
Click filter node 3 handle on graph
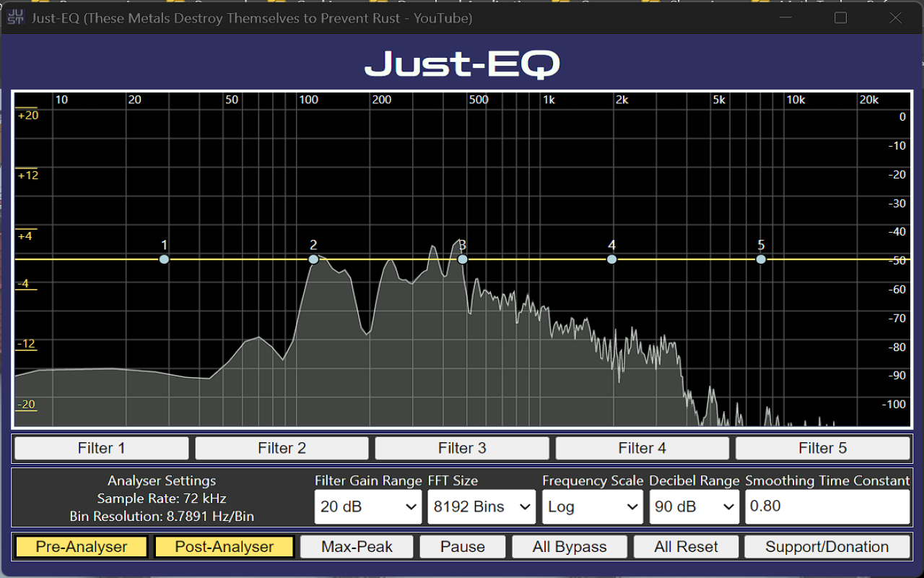pos(463,259)
